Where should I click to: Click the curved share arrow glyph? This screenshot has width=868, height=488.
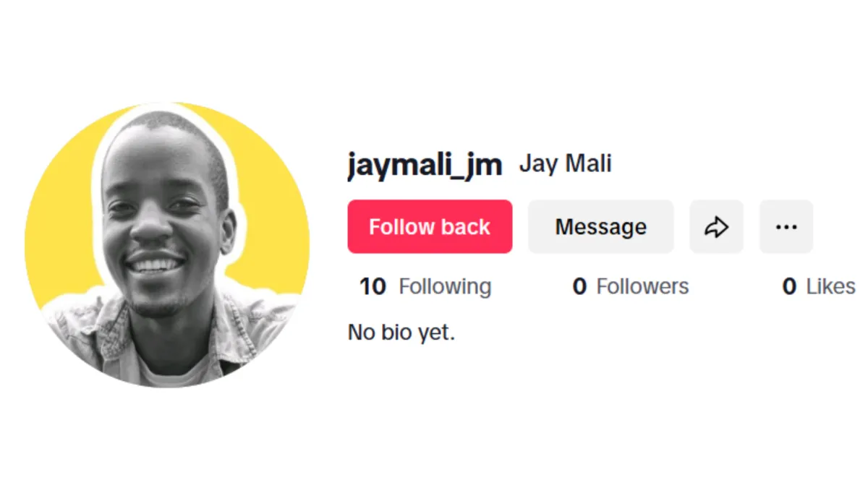click(x=716, y=227)
